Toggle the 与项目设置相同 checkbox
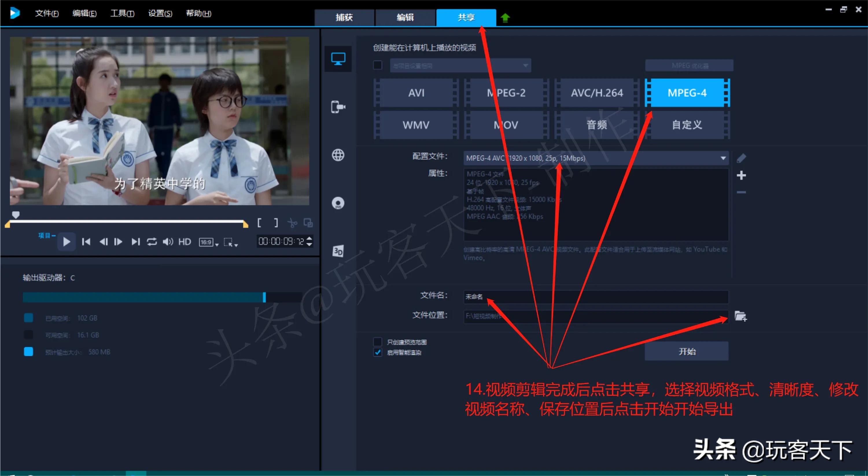Screen dimensions: 868x476 [377, 65]
